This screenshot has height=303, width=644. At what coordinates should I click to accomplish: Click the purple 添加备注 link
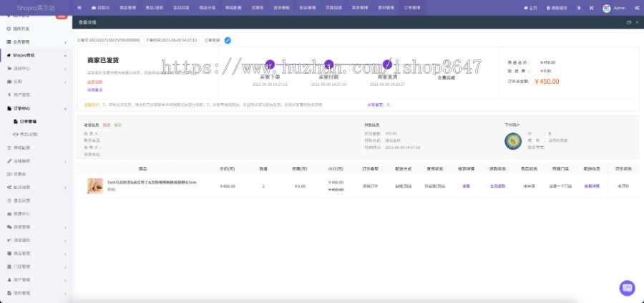point(95,90)
